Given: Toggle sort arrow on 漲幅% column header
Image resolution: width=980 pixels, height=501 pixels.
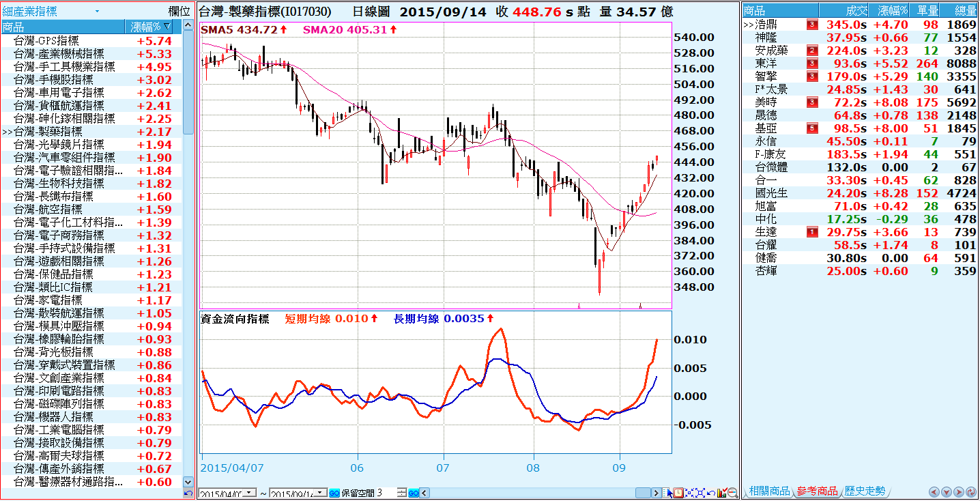Looking at the screenshot, I should click(x=167, y=27).
